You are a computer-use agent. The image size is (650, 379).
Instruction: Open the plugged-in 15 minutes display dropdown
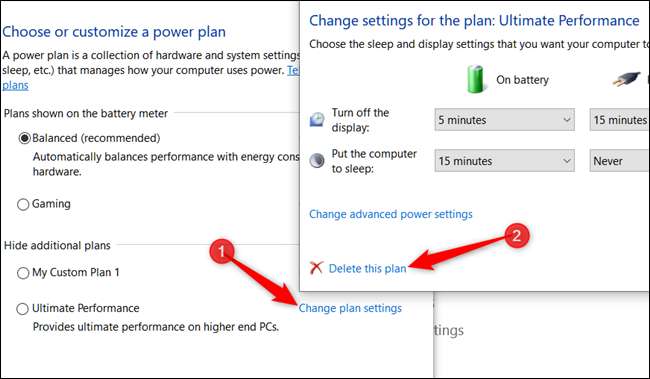pos(619,120)
